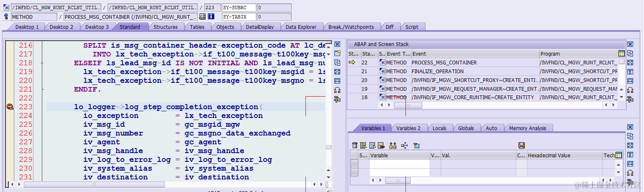Image resolution: width=644 pixels, height=192 pixels.
Task: Close the source code tool panel
Action: (x=337, y=44)
